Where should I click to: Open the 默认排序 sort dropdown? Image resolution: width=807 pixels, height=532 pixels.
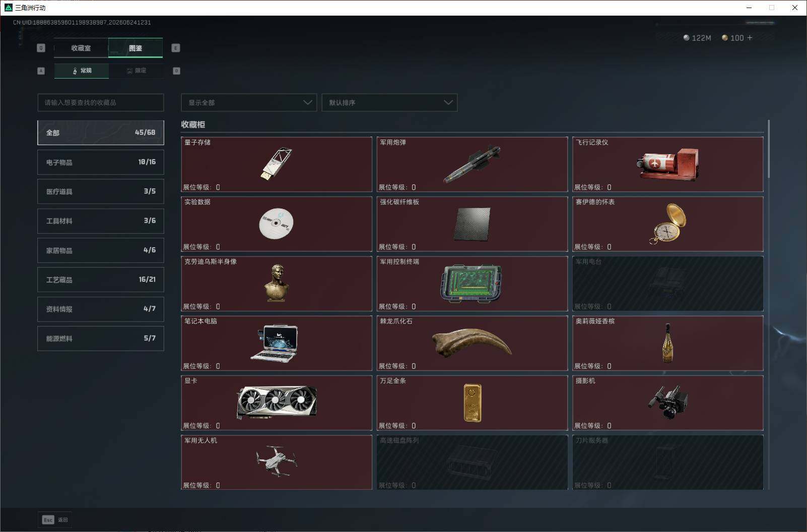click(x=389, y=102)
